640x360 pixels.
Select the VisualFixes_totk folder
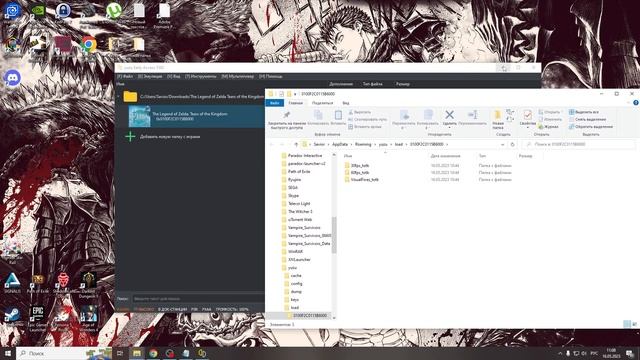362,180
